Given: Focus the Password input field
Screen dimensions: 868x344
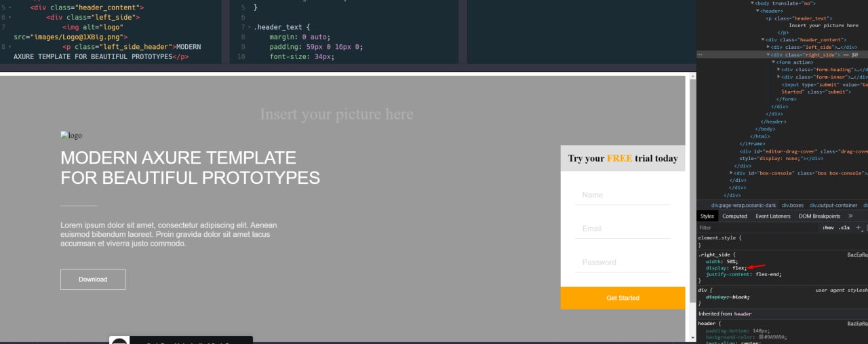Looking at the screenshot, I should 623,263.
